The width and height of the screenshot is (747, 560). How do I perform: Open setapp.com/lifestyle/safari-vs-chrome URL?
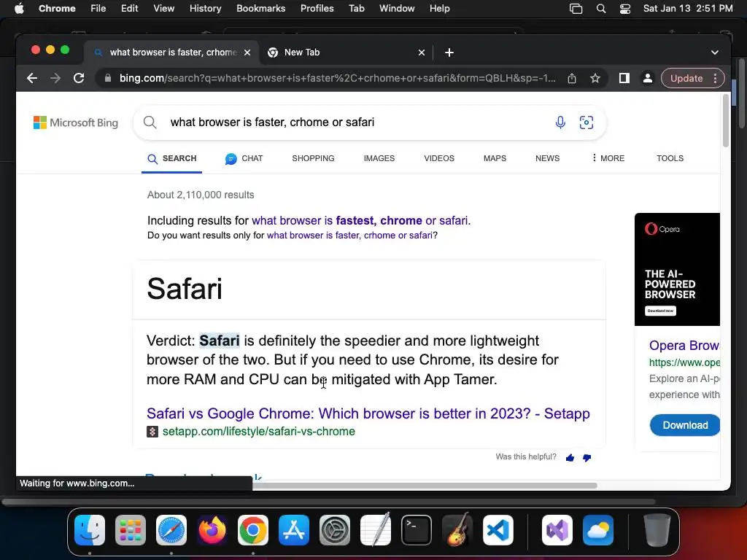click(259, 432)
